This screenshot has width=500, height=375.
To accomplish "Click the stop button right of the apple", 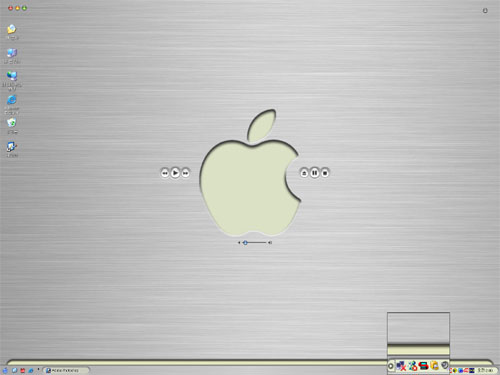I will pyautogui.click(x=325, y=173).
